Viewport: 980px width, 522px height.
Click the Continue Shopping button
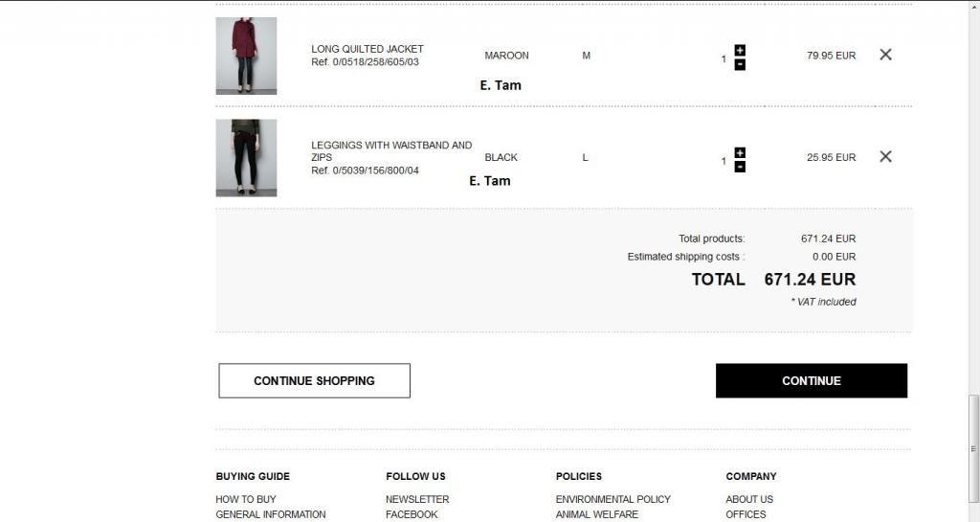(x=314, y=380)
